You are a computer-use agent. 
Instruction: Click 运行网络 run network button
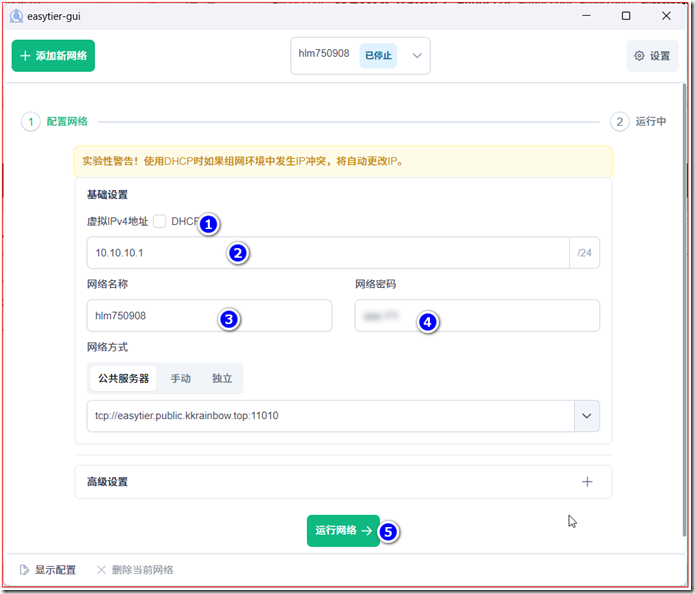[x=344, y=531]
